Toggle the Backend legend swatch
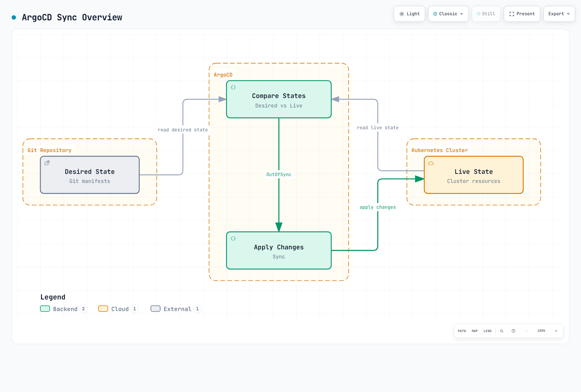Viewport: 581px width, 392px height. click(45, 309)
